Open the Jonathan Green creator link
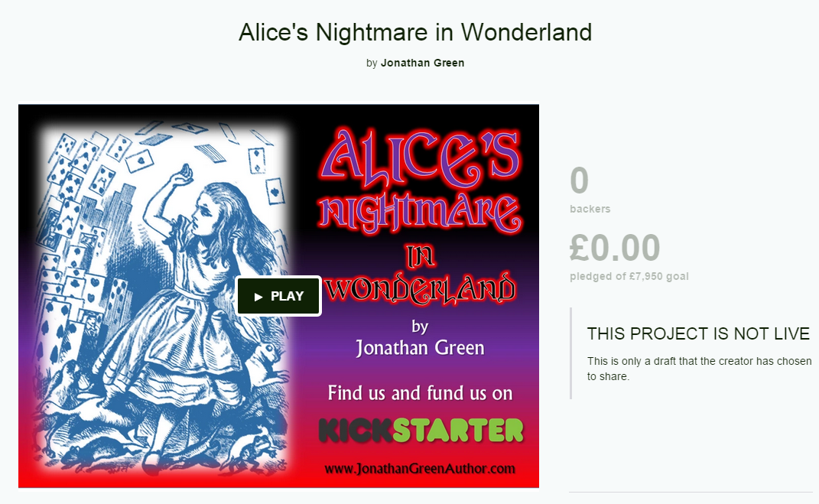 point(422,63)
